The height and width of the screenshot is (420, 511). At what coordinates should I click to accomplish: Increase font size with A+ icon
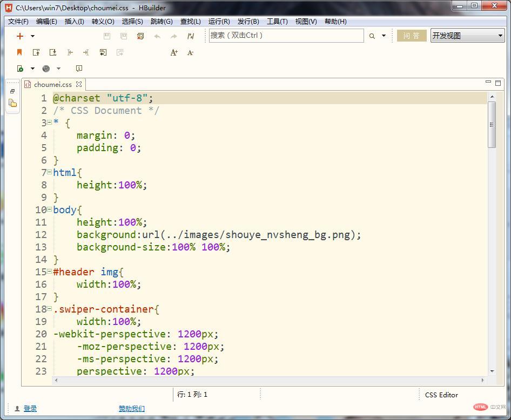click(x=174, y=52)
